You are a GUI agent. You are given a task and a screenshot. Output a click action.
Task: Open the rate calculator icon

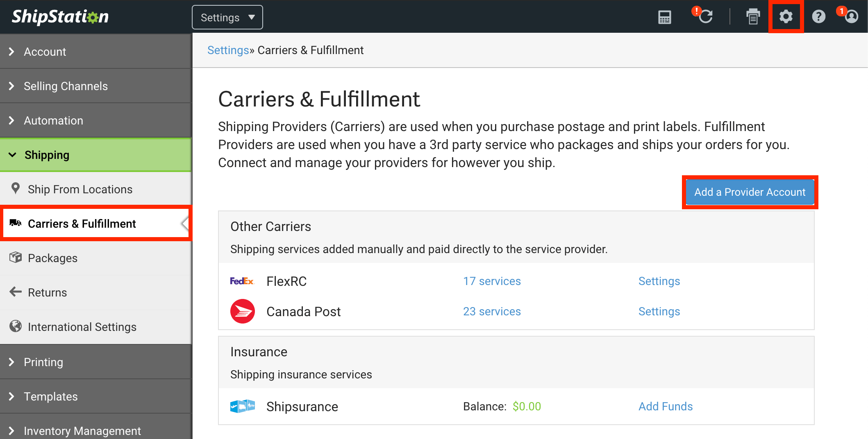[x=664, y=17]
